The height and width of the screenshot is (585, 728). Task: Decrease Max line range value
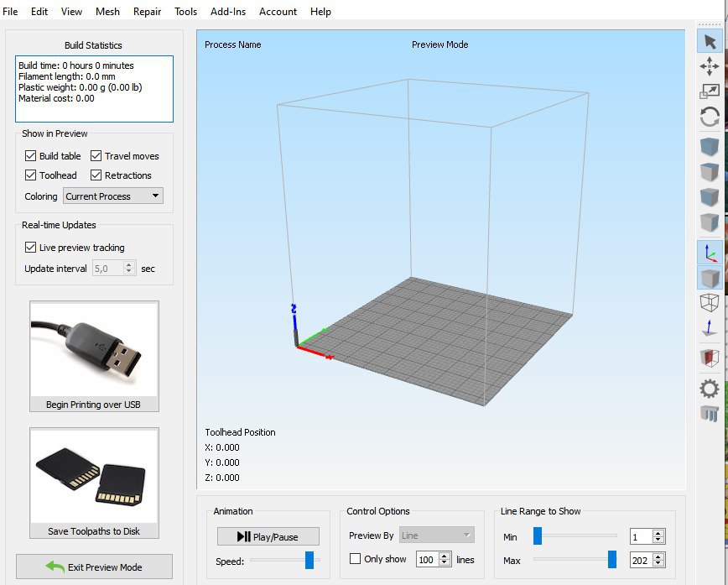coord(658,564)
